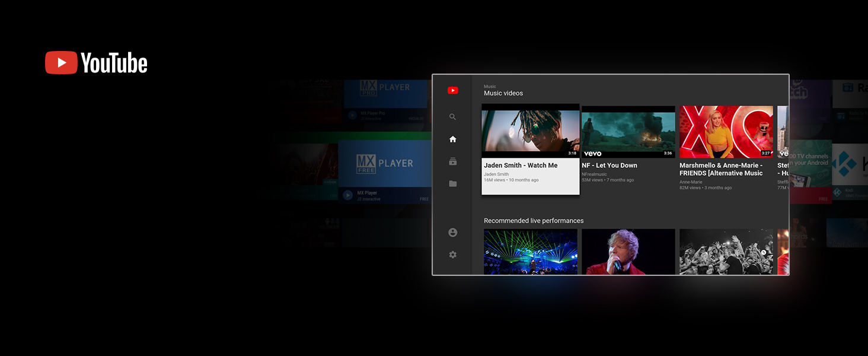Open Settings with the gear icon
The width and height of the screenshot is (868, 356).
(452, 255)
